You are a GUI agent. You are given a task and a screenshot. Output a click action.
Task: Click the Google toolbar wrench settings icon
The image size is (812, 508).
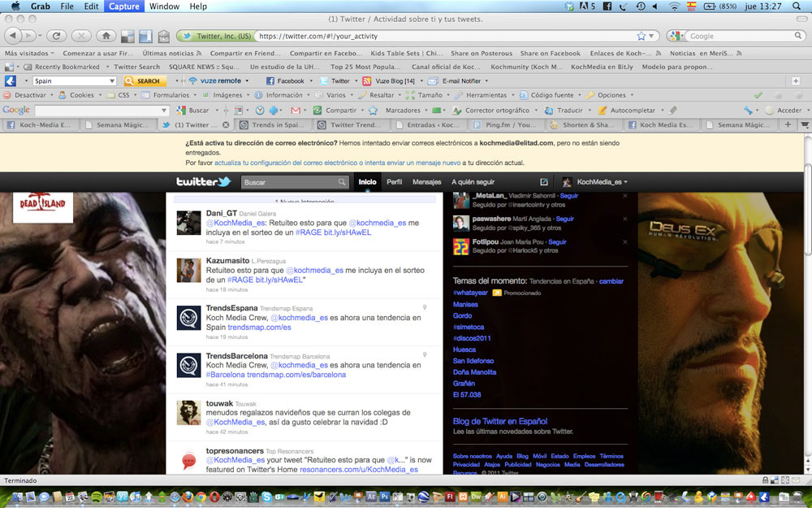point(748,111)
